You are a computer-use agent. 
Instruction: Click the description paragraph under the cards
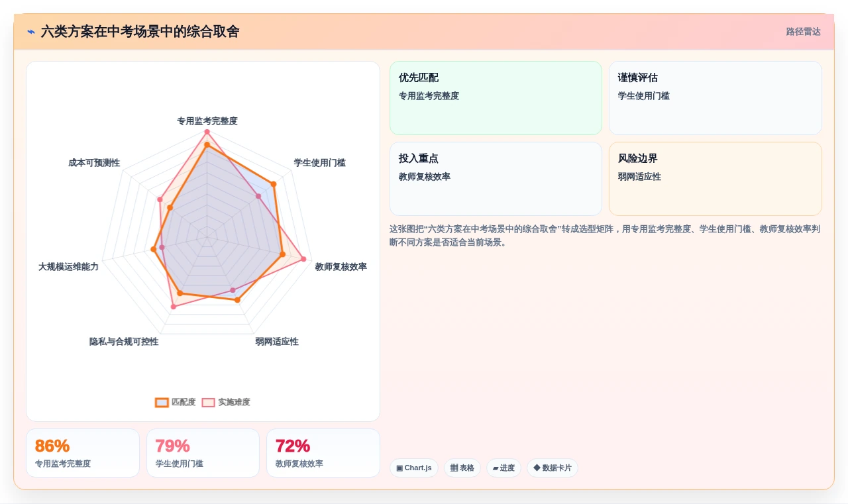point(606,235)
